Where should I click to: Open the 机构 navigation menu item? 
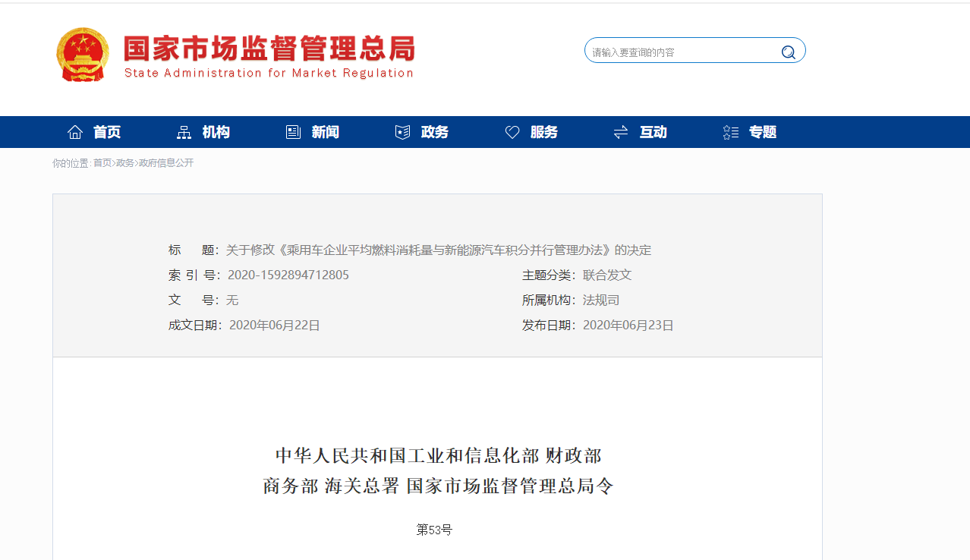(216, 132)
